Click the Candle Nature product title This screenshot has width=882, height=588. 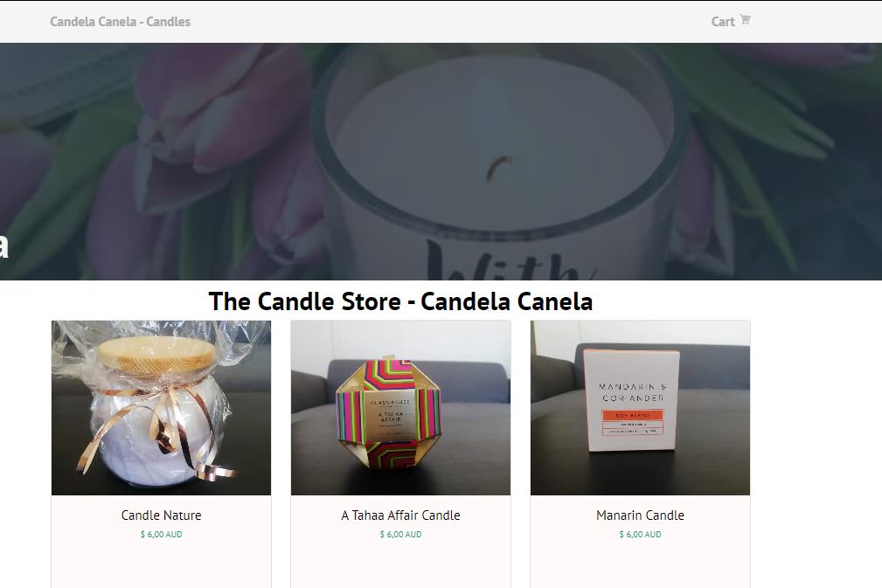[x=162, y=515]
